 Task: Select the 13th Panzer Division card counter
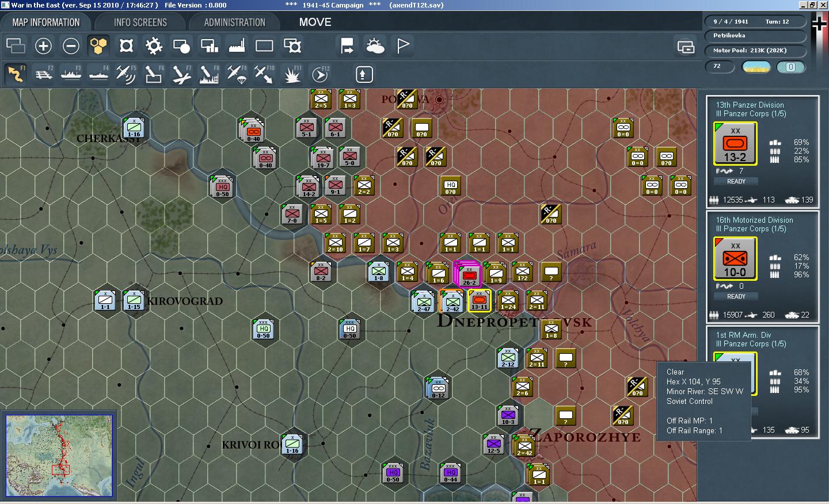click(735, 144)
